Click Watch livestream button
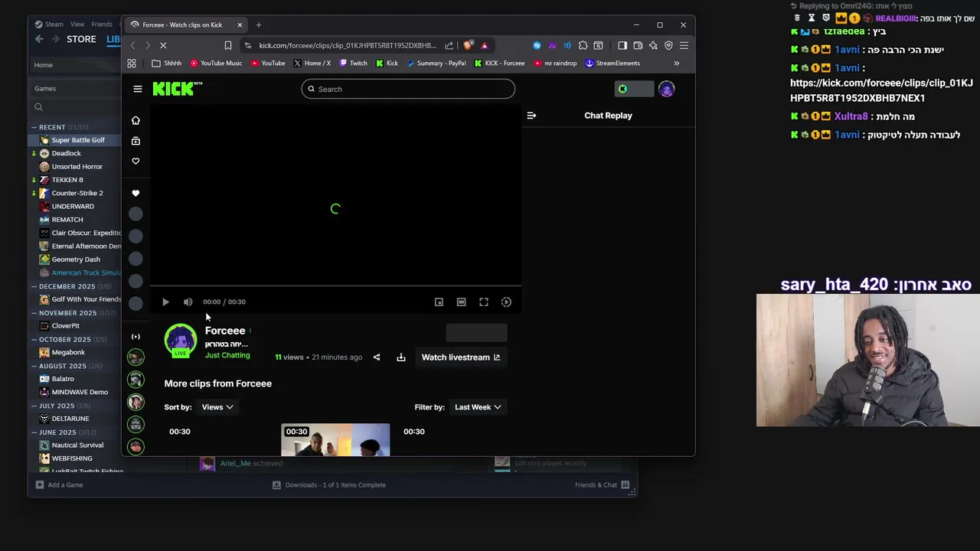This screenshot has height=551, width=980. pos(461,357)
